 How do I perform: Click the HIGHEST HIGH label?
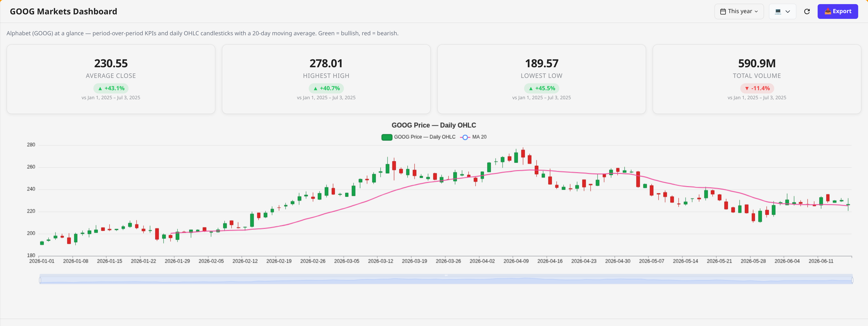point(326,76)
